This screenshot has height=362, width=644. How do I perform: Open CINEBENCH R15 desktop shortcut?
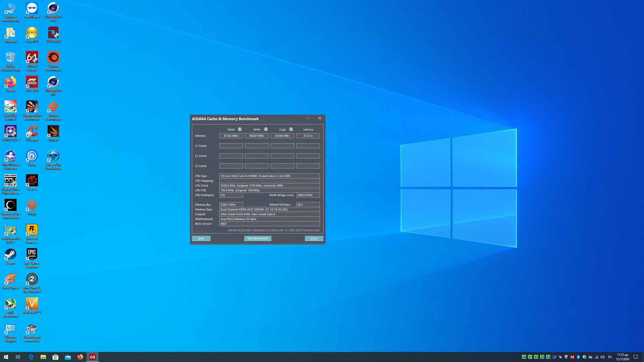tap(53, 86)
